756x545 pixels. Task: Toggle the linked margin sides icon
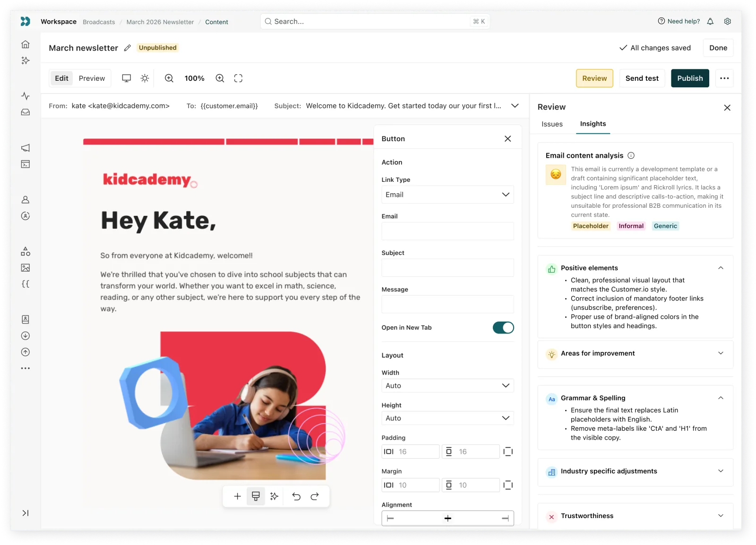coord(508,485)
